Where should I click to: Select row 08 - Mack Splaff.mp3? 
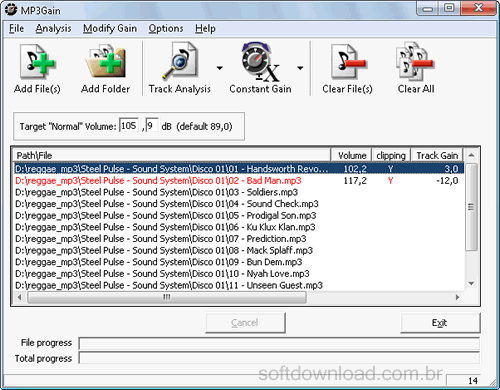click(x=239, y=251)
